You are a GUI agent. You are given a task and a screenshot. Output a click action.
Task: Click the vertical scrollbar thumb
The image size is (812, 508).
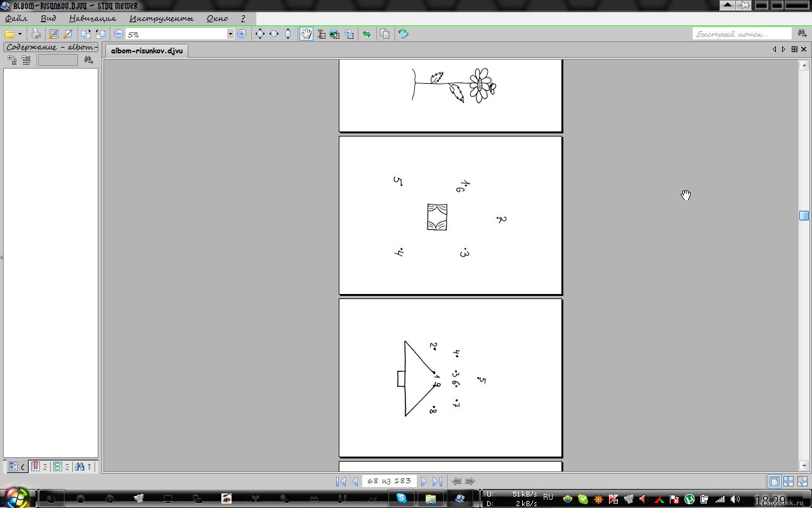click(804, 216)
